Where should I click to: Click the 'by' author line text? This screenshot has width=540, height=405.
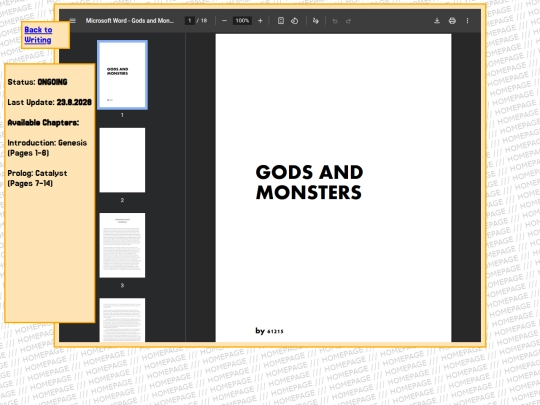tap(269, 331)
